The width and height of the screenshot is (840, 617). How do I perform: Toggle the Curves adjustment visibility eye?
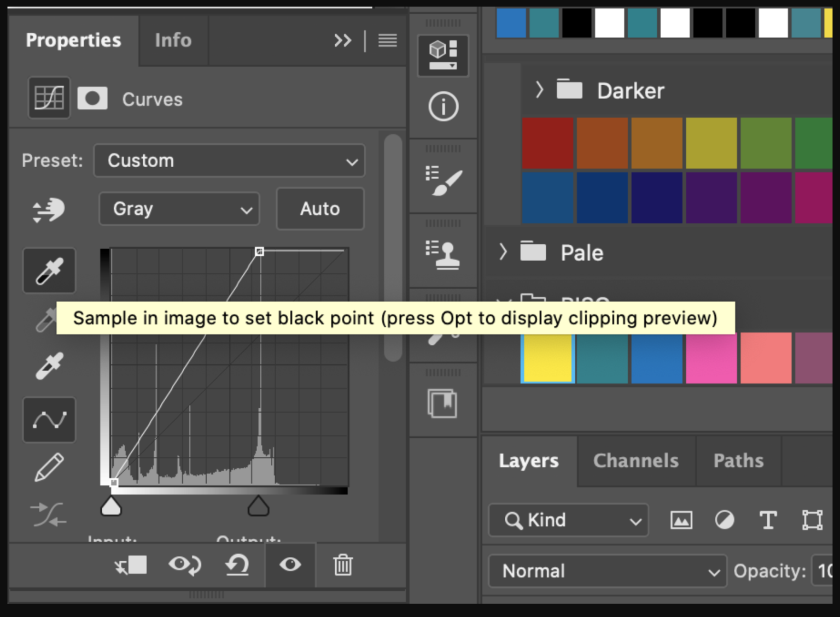pos(290,566)
